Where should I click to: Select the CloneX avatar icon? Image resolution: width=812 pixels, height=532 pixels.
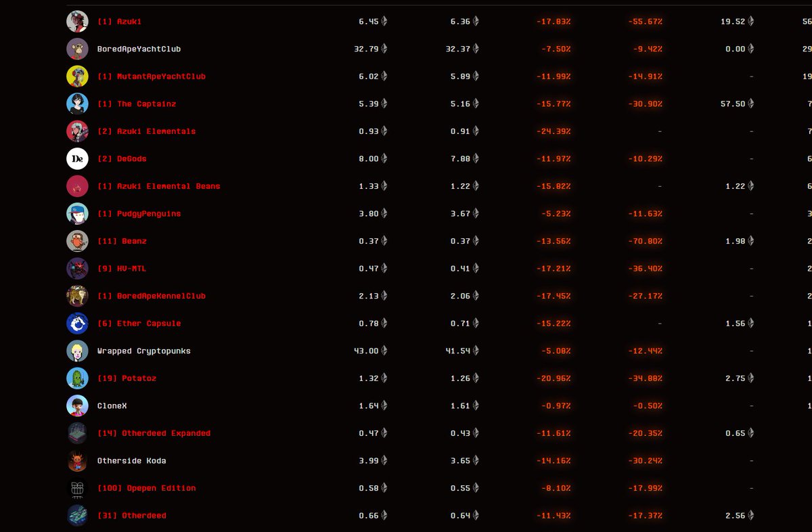point(77,406)
